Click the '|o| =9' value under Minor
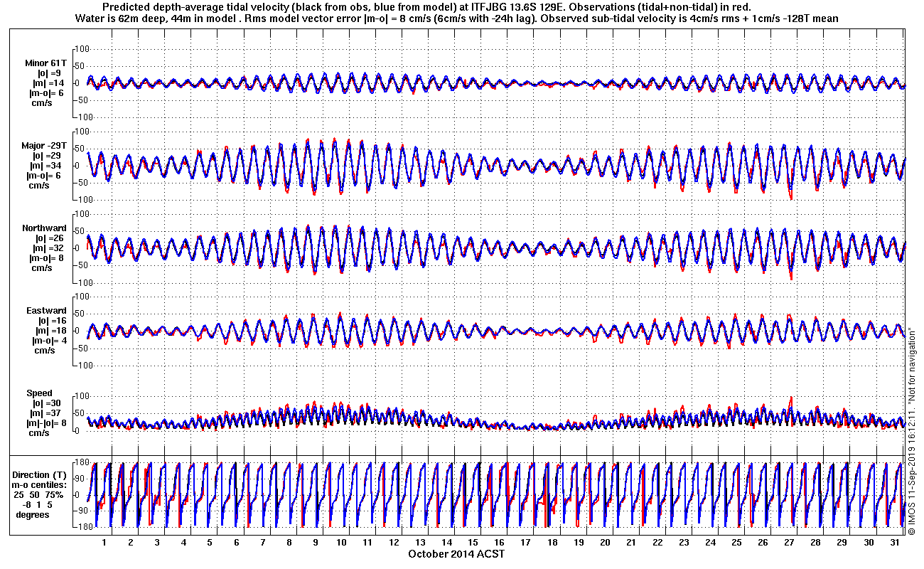 [48, 73]
